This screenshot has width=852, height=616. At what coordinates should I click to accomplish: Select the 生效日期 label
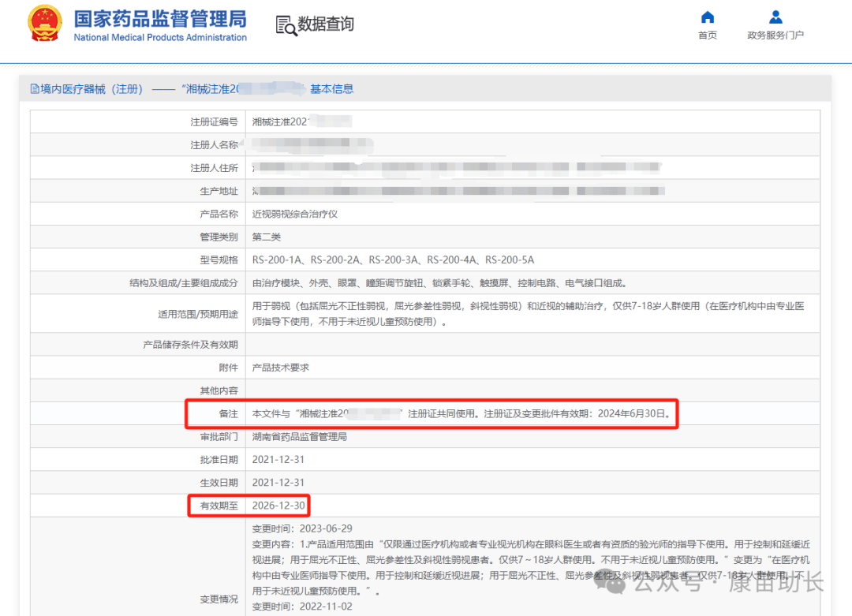coord(219,483)
